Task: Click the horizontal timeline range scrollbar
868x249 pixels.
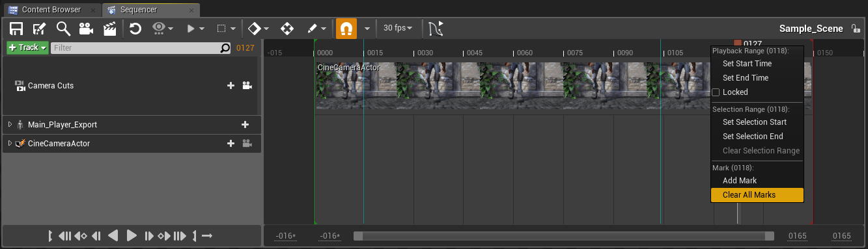Action: [x=564, y=236]
